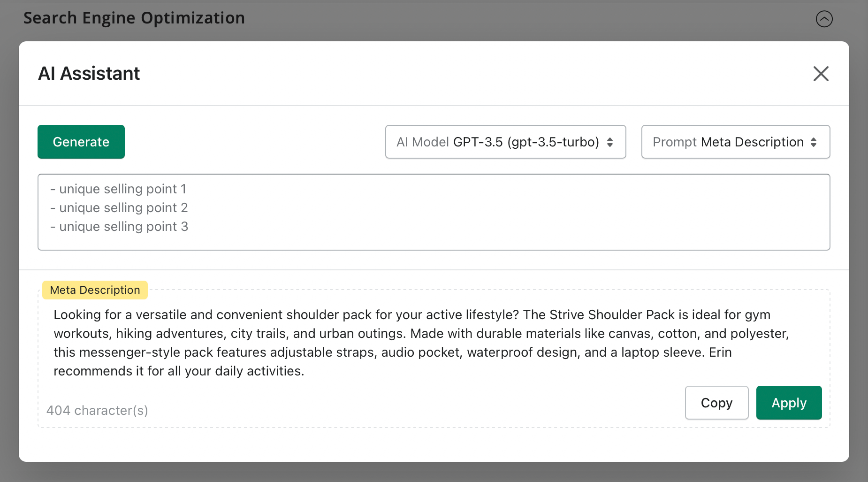Open the Prompt Meta Description dropdown

tap(735, 142)
